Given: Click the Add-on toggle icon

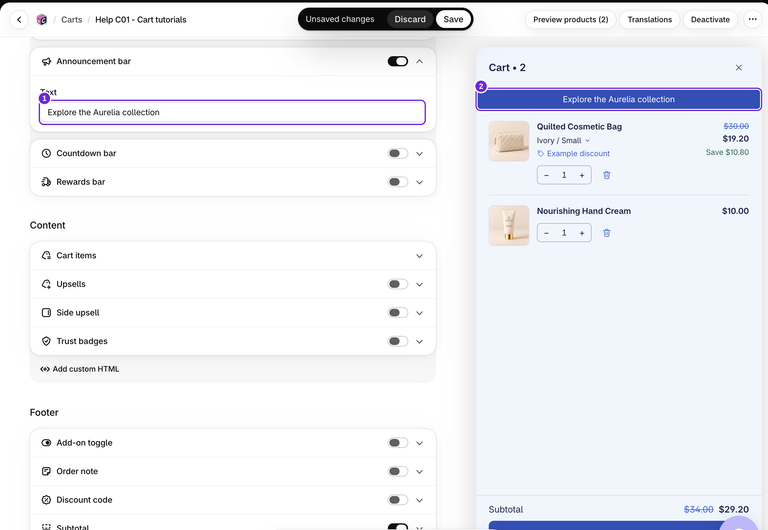Looking at the screenshot, I should tap(46, 443).
